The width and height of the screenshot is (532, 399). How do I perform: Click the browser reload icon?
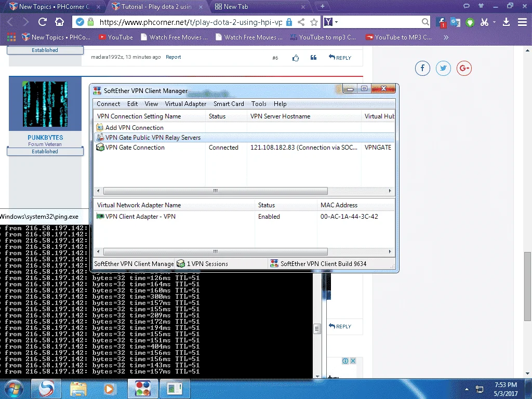43,22
